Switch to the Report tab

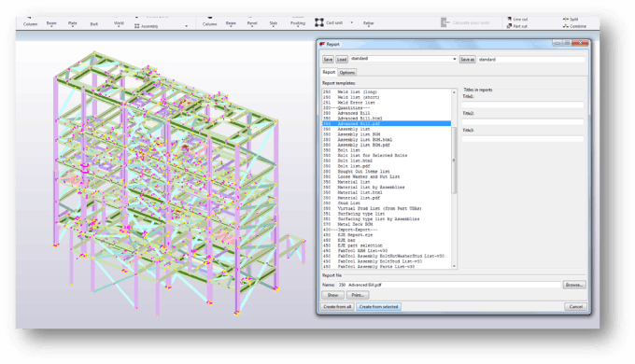329,72
